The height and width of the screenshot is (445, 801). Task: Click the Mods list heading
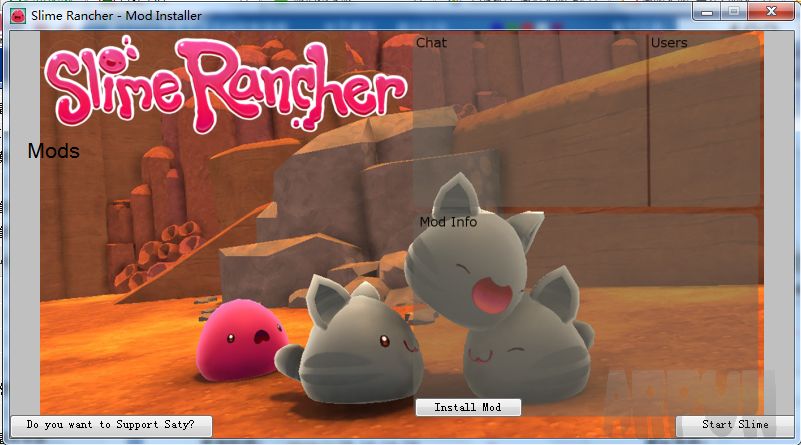54,151
